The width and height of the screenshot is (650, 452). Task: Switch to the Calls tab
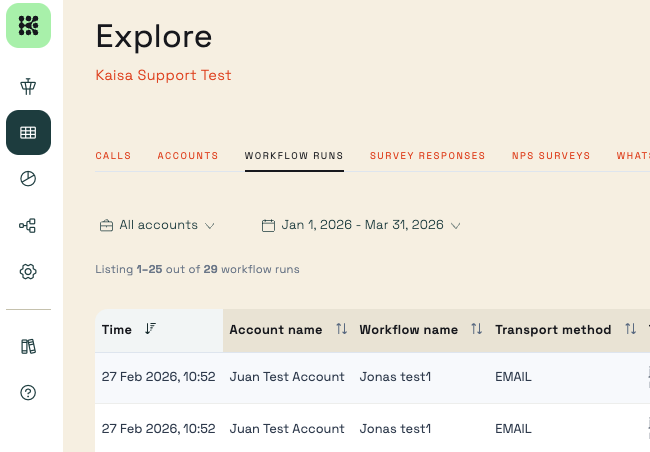[x=113, y=156]
